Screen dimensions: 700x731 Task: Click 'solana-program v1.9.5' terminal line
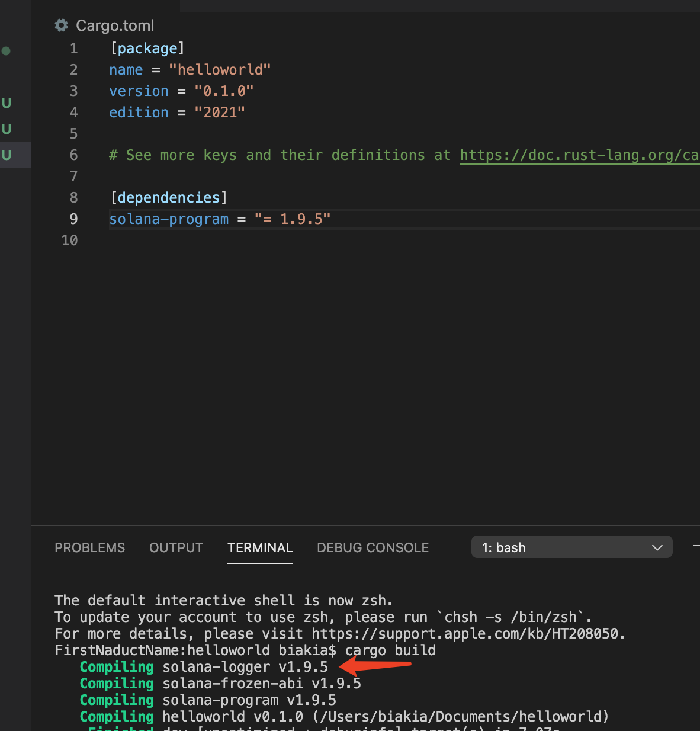(249, 700)
